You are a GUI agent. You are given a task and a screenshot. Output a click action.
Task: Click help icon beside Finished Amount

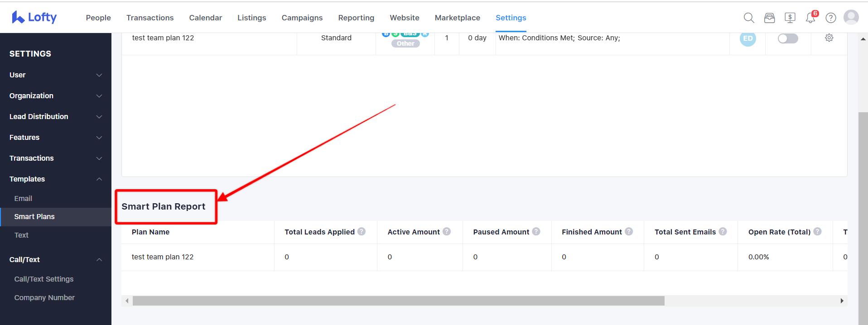629,231
